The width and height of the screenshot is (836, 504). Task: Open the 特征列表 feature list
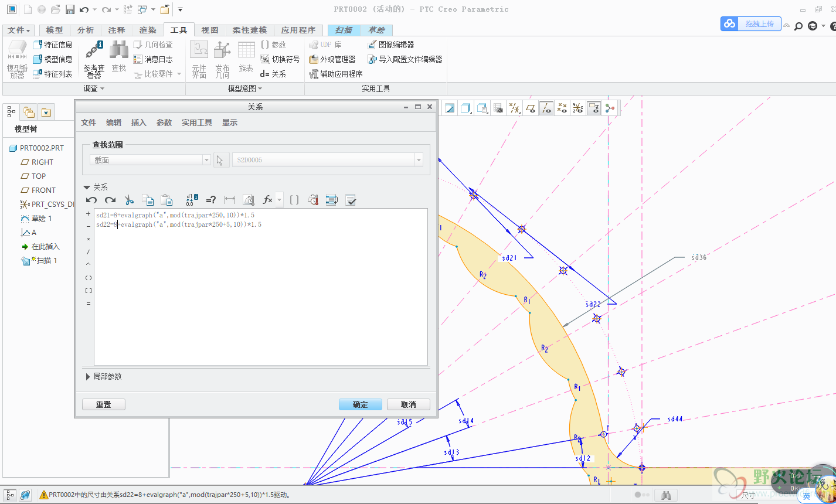[53, 74]
